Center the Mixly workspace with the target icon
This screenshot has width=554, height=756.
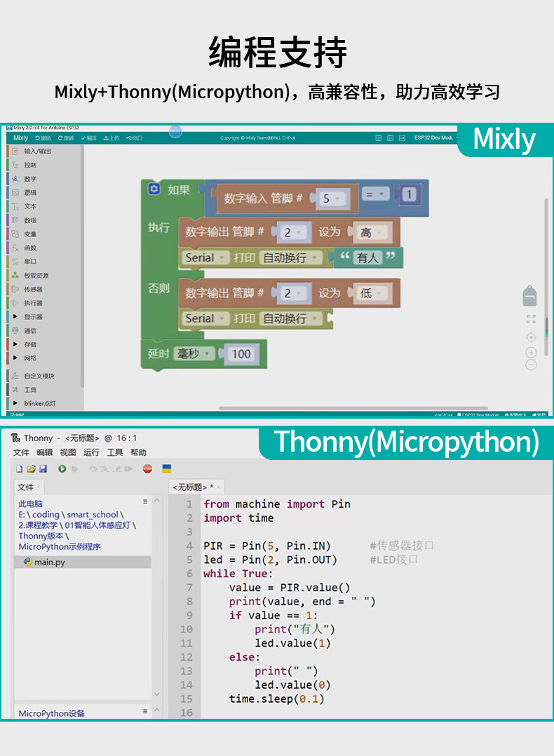(531, 337)
